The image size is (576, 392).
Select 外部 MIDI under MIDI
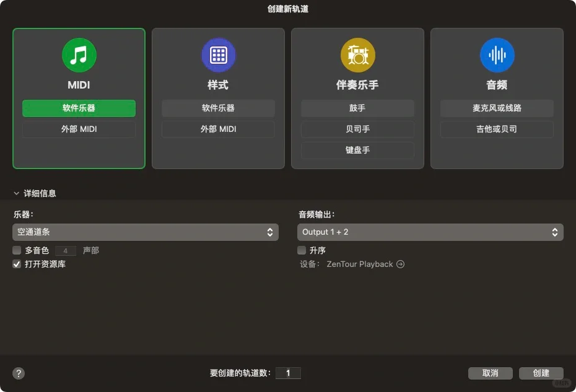(x=79, y=129)
